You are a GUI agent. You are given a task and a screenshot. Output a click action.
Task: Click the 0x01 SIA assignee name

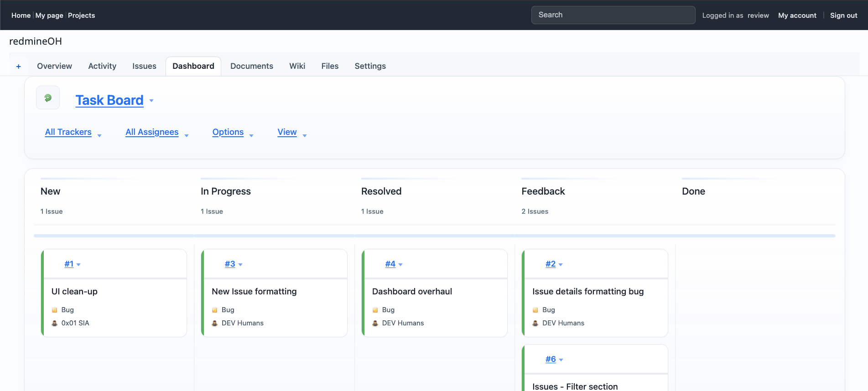pyautogui.click(x=75, y=323)
